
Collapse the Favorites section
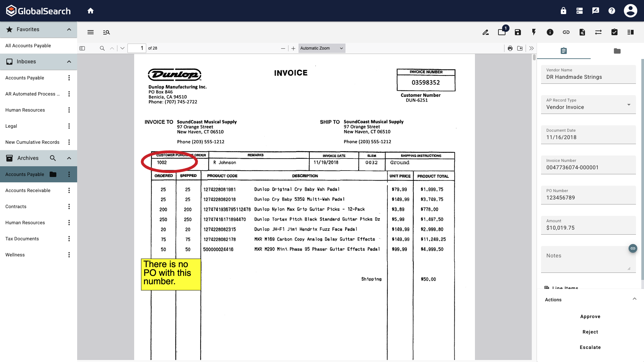point(69,29)
